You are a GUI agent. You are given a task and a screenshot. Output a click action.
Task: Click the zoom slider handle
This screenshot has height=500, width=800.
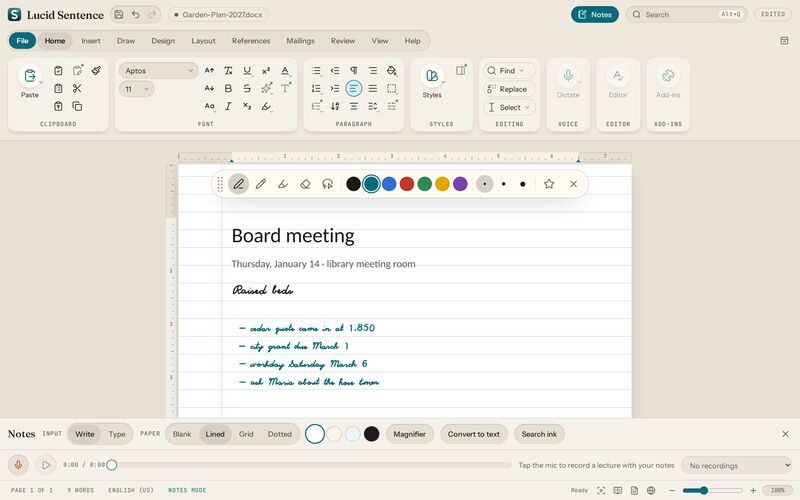click(704, 490)
